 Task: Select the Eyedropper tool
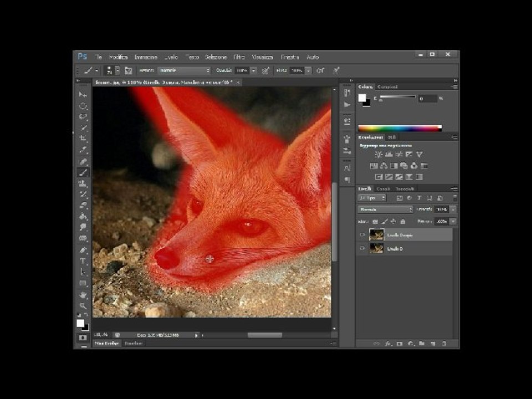[83, 149]
